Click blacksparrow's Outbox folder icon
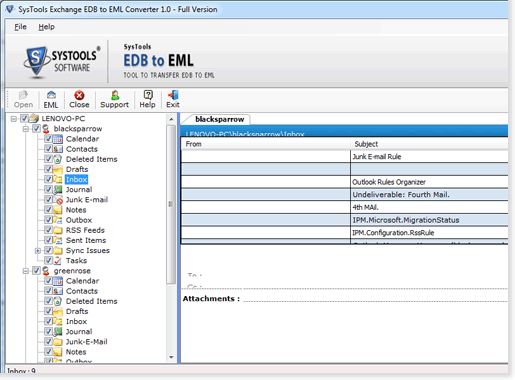The height and width of the screenshot is (380, 515). [x=58, y=220]
